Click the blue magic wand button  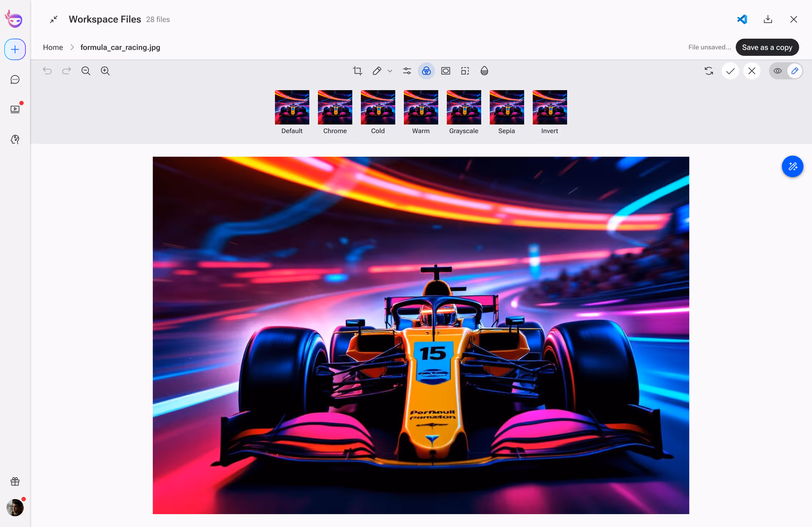tap(792, 166)
